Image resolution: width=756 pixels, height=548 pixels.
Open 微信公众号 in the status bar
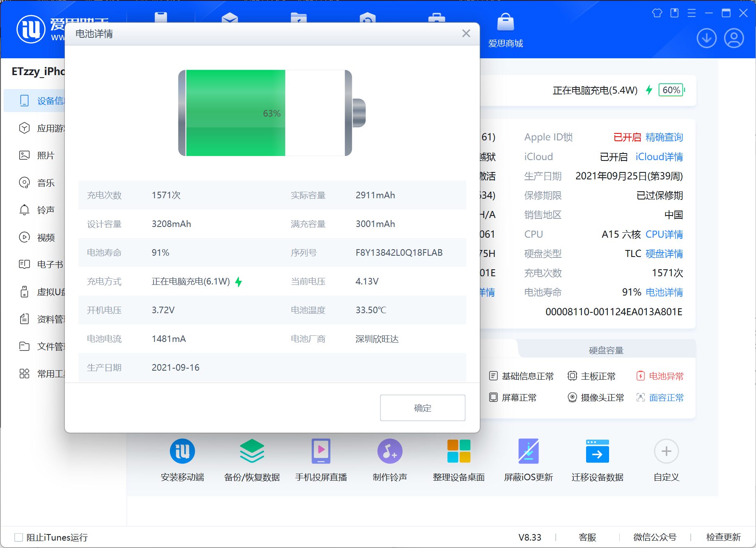click(x=655, y=537)
